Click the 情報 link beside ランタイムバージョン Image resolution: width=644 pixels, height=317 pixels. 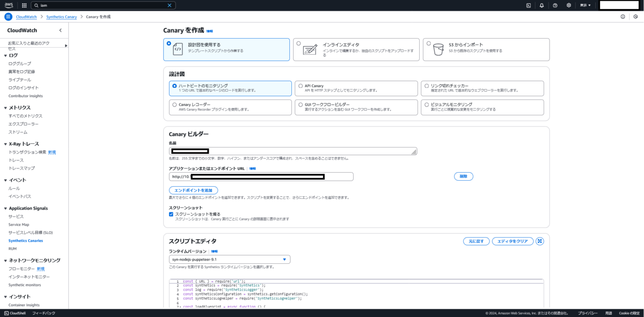click(x=214, y=251)
